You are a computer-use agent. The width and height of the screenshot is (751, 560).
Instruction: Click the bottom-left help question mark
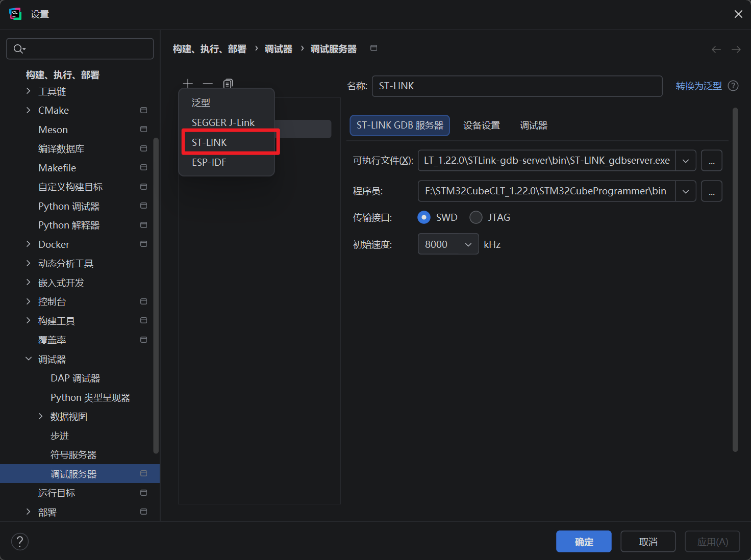click(x=20, y=542)
